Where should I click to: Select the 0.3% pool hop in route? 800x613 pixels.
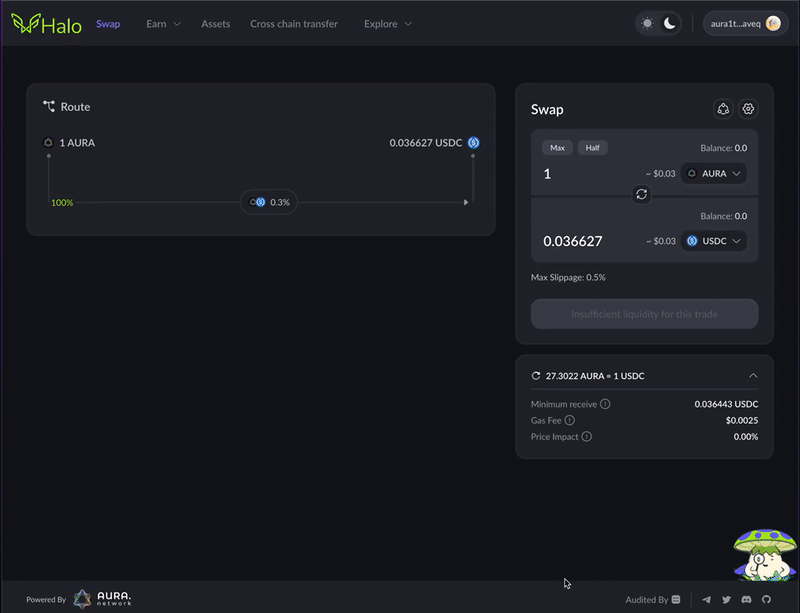[269, 202]
